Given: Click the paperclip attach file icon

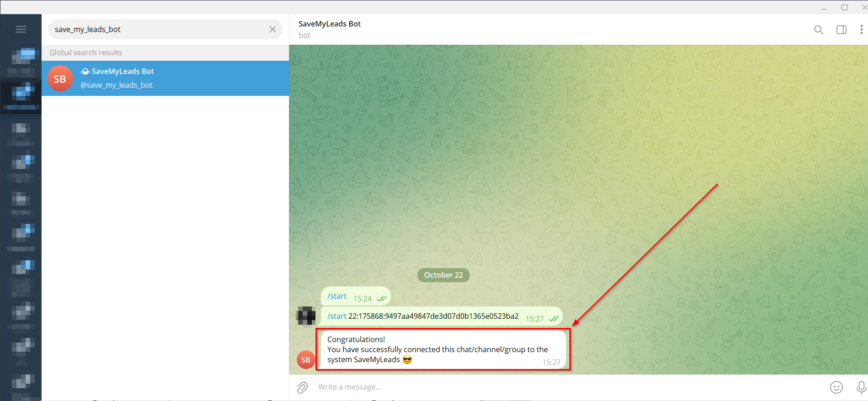Looking at the screenshot, I should (x=302, y=387).
